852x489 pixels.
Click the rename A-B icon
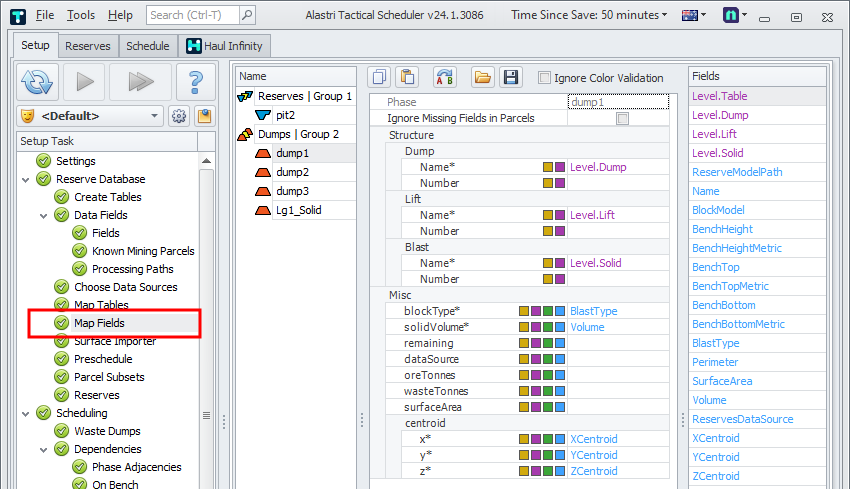(445, 78)
